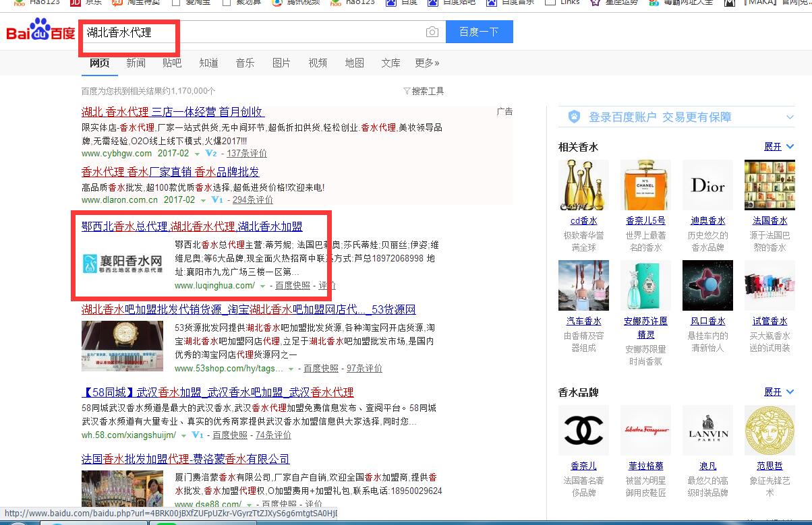The image size is (812, 525).
Task: Switch to the 视频 tab
Action: (x=318, y=63)
